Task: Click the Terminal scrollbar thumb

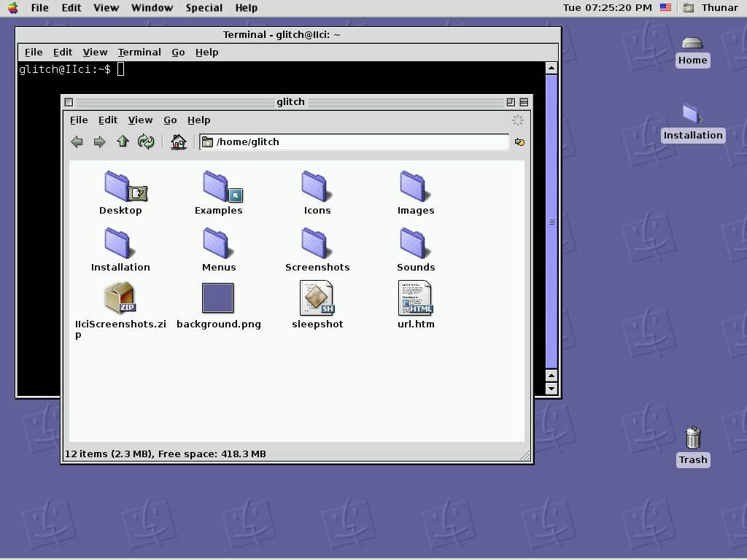Action: click(x=551, y=222)
